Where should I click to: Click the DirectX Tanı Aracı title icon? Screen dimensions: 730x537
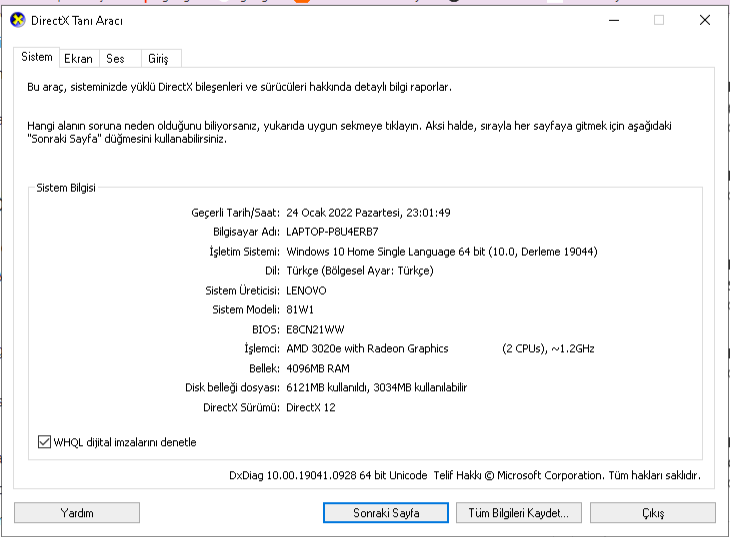[18, 20]
